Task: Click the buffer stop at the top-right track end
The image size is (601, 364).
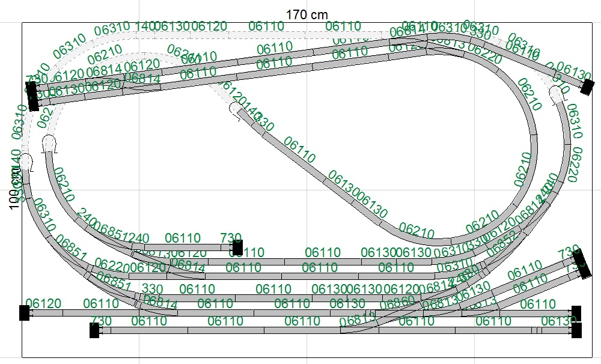Action: pyautogui.click(x=587, y=87)
